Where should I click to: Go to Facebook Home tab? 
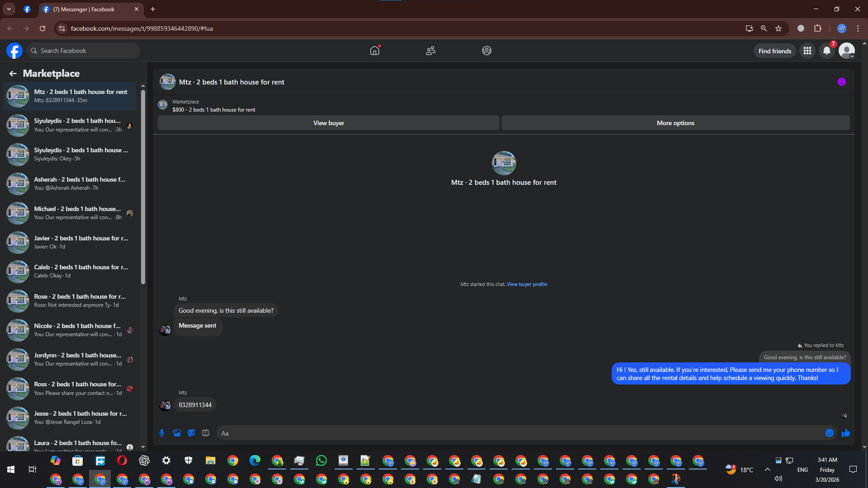tap(374, 51)
